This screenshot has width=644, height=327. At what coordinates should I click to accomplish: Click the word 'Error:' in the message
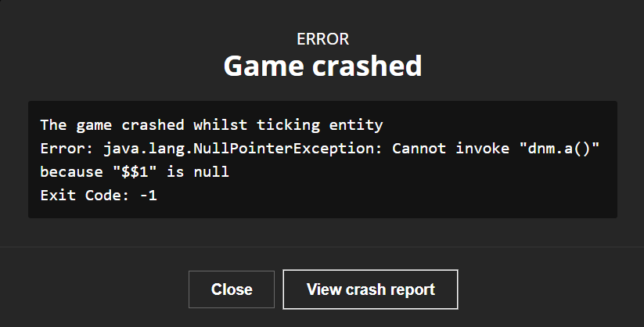point(67,149)
